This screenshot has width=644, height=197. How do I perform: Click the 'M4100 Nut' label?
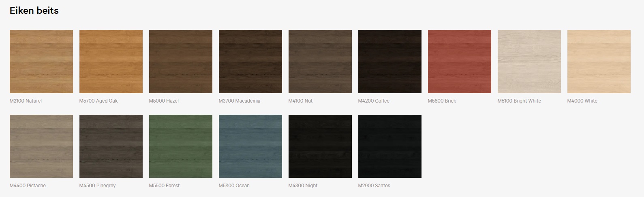coord(300,101)
